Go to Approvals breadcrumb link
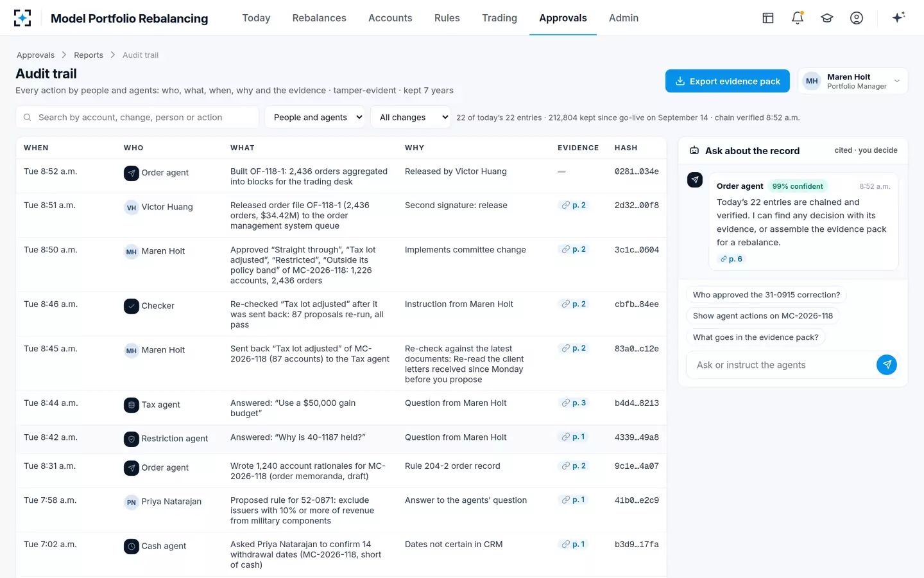Viewport: 924px width, 578px height. 35,55
